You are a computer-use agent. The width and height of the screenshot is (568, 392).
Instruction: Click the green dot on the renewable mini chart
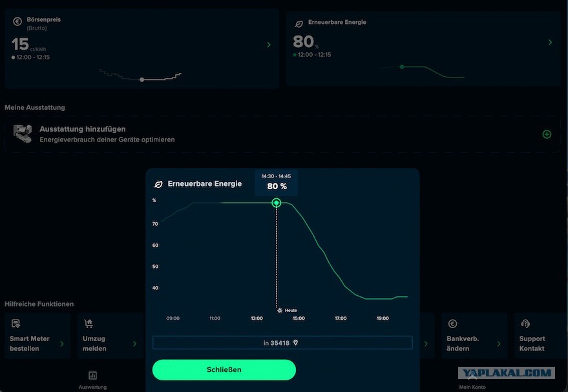tap(402, 67)
